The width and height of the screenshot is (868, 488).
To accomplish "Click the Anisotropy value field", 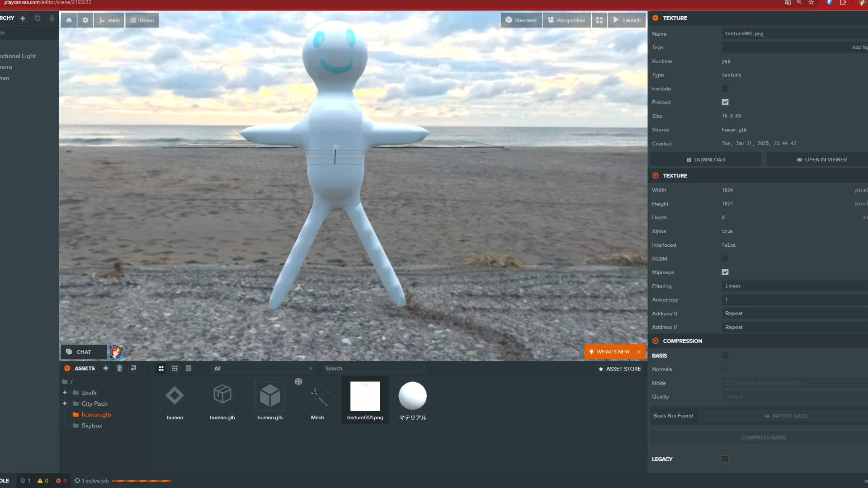I will (x=795, y=300).
